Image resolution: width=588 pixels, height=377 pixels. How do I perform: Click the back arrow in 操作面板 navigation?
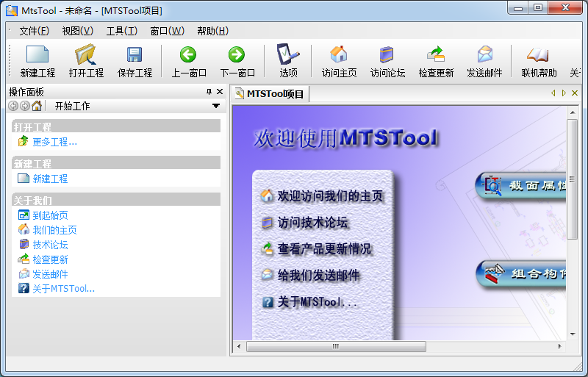[13, 106]
